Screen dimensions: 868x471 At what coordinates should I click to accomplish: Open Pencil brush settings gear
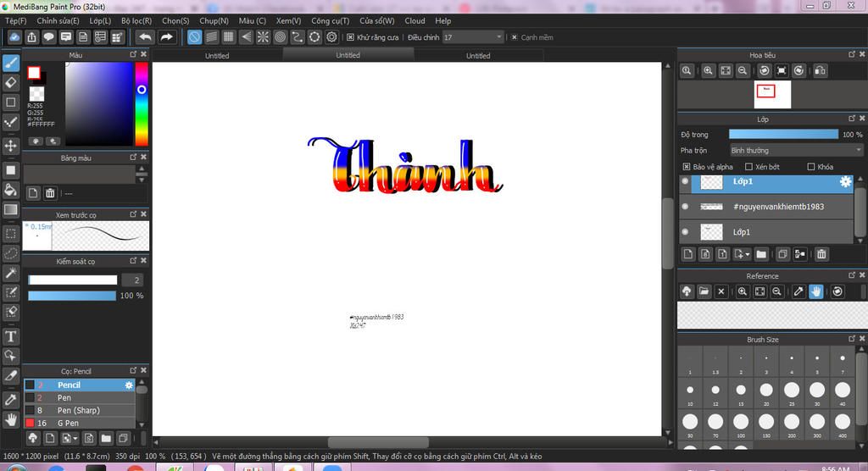coord(129,385)
